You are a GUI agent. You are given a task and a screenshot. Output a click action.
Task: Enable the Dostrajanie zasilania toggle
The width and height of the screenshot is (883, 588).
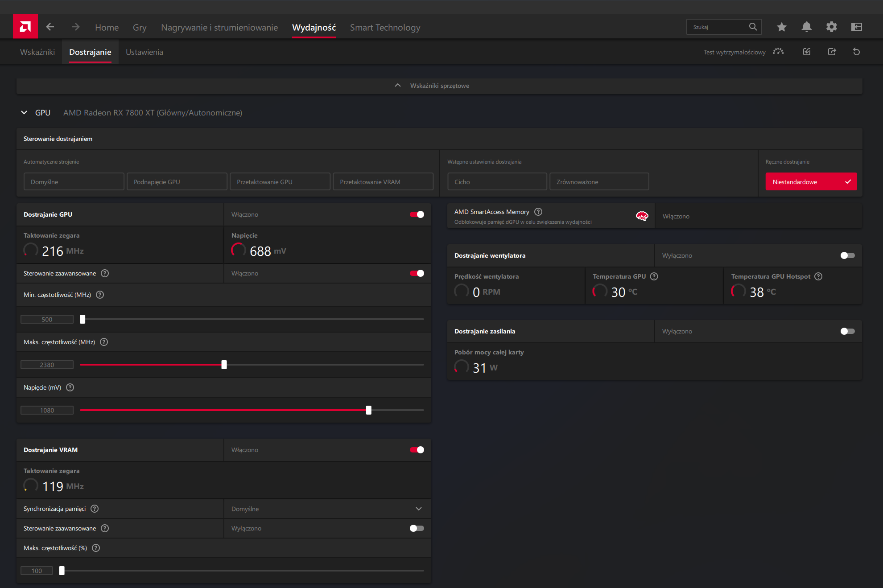[x=847, y=331]
